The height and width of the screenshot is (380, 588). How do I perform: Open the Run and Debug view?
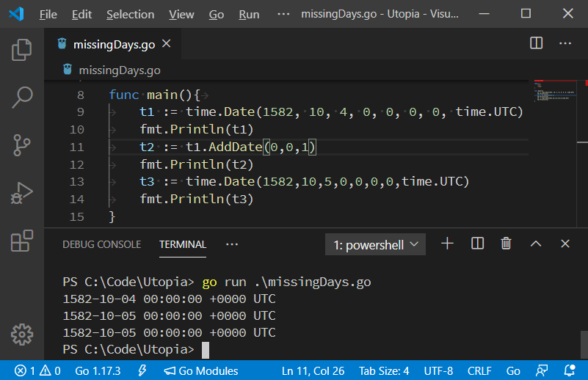pos(22,193)
